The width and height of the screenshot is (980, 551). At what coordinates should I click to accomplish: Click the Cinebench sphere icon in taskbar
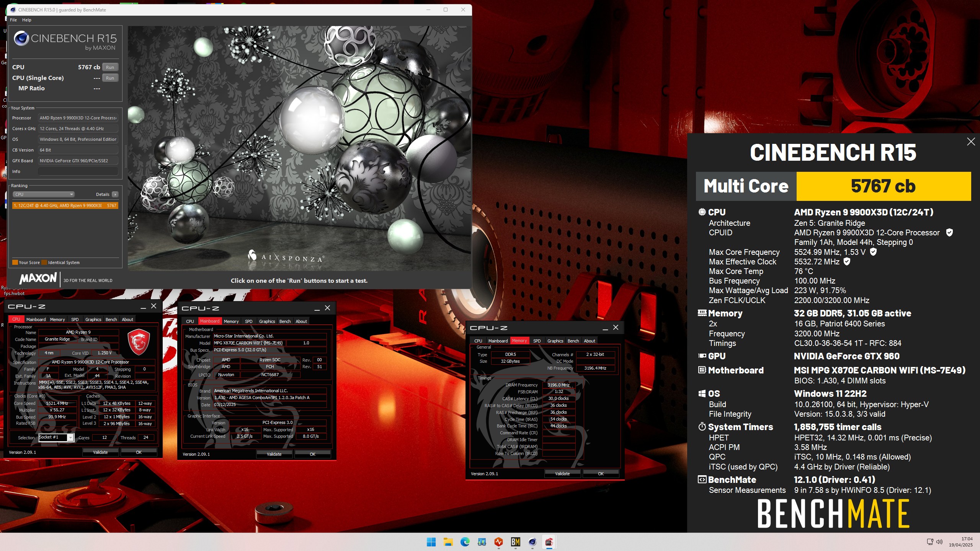pos(532,542)
